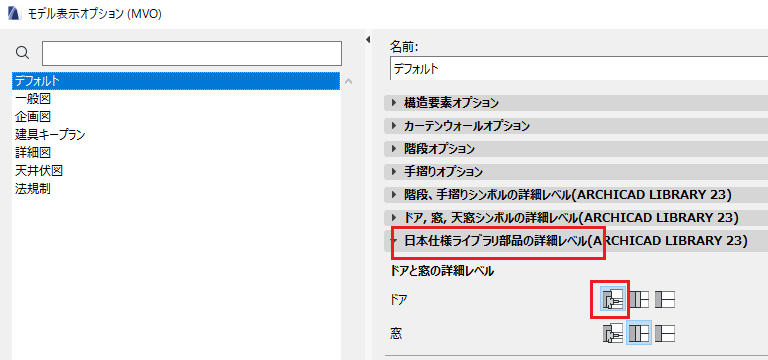Collapse the left panel with the arrow
The image size is (768, 360).
[x=368, y=40]
